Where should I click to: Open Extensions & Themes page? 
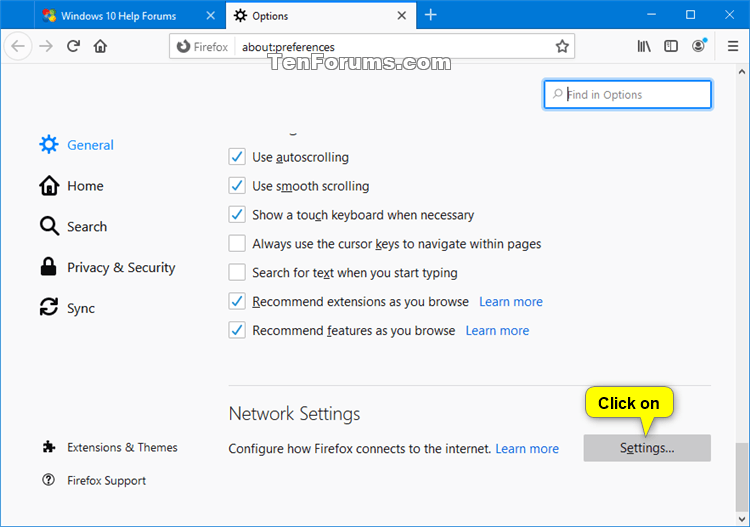coord(110,447)
